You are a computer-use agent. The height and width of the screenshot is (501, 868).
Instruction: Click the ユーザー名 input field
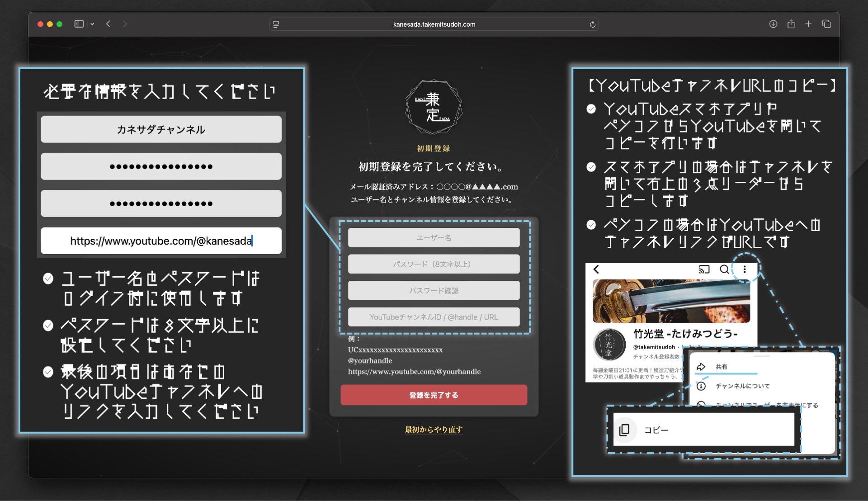(x=434, y=237)
